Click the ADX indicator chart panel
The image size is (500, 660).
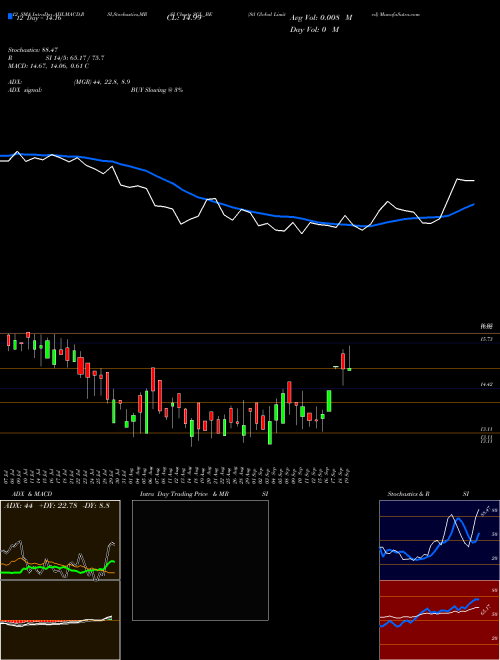coord(60,540)
